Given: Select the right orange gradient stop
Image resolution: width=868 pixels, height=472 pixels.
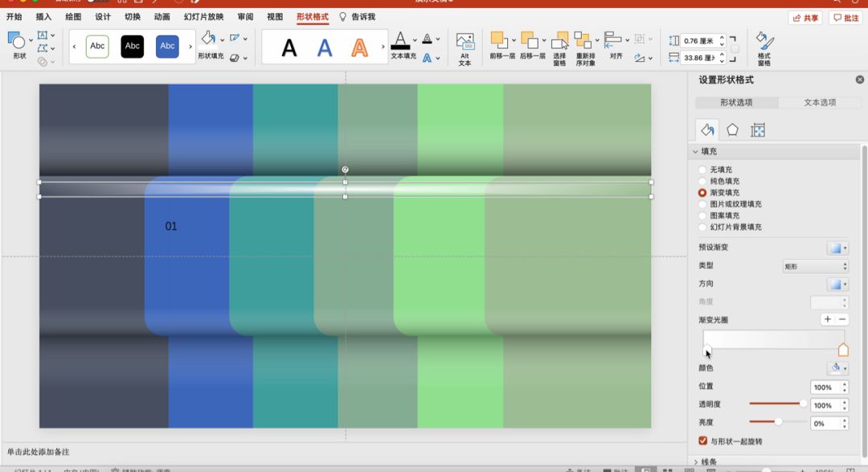Looking at the screenshot, I should pyautogui.click(x=843, y=350).
